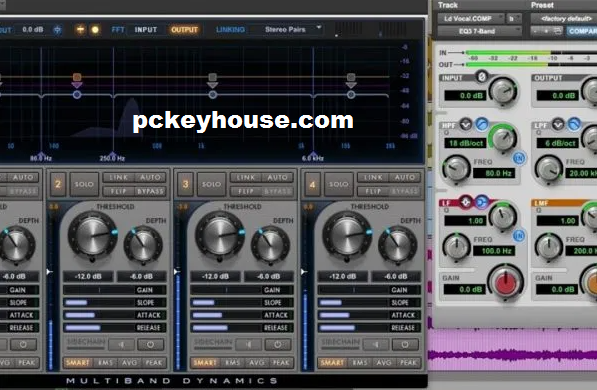
Task: Select the LF peak filter icon
Action: pyautogui.click(x=465, y=202)
